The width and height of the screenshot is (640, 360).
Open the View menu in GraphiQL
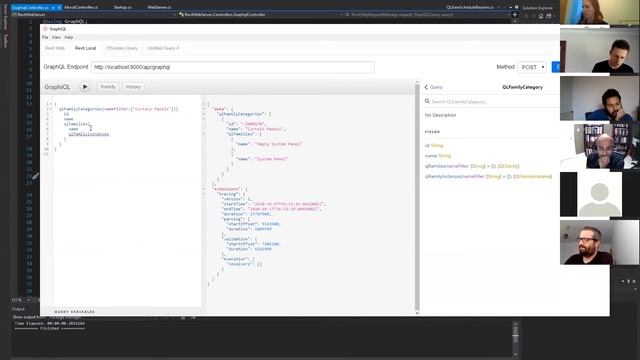(x=56, y=37)
